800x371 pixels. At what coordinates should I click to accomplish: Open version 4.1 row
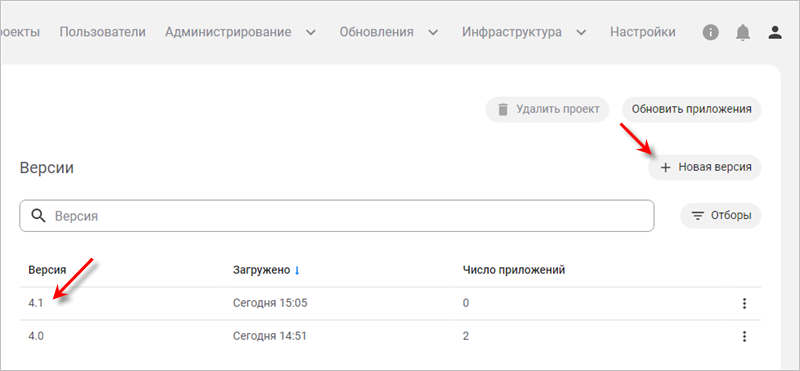390,304
